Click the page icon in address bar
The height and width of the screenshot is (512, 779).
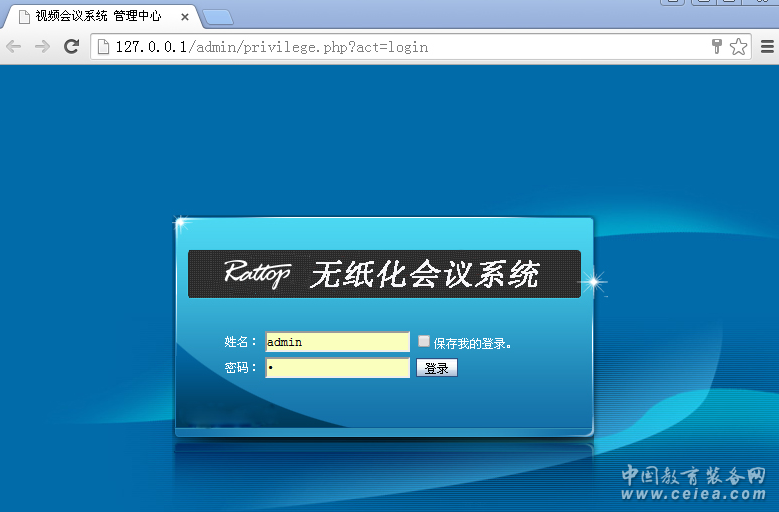point(102,46)
